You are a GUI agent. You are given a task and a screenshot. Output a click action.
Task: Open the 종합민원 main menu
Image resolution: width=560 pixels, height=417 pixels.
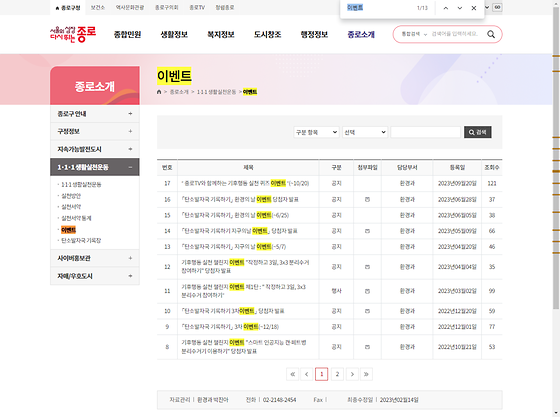click(128, 35)
